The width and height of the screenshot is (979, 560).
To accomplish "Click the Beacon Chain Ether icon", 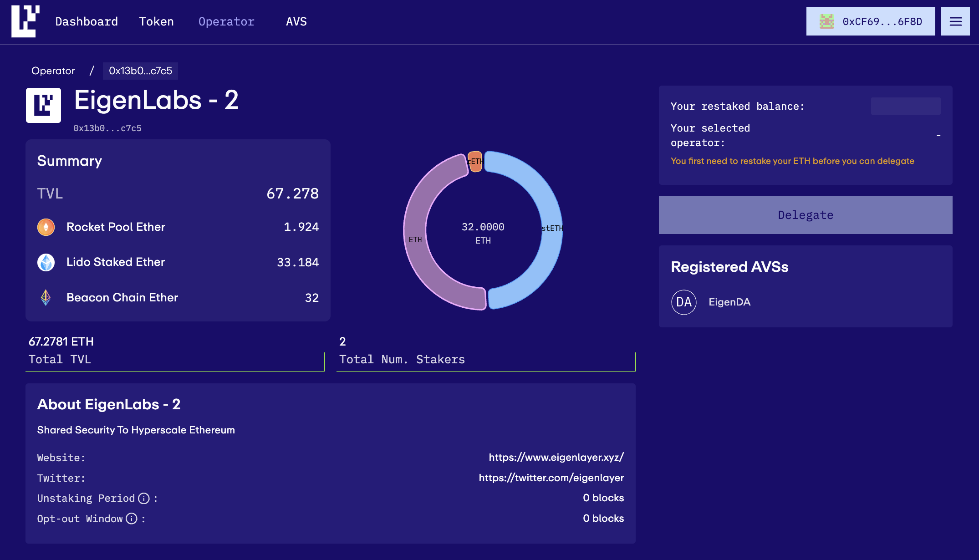I will [x=46, y=298].
